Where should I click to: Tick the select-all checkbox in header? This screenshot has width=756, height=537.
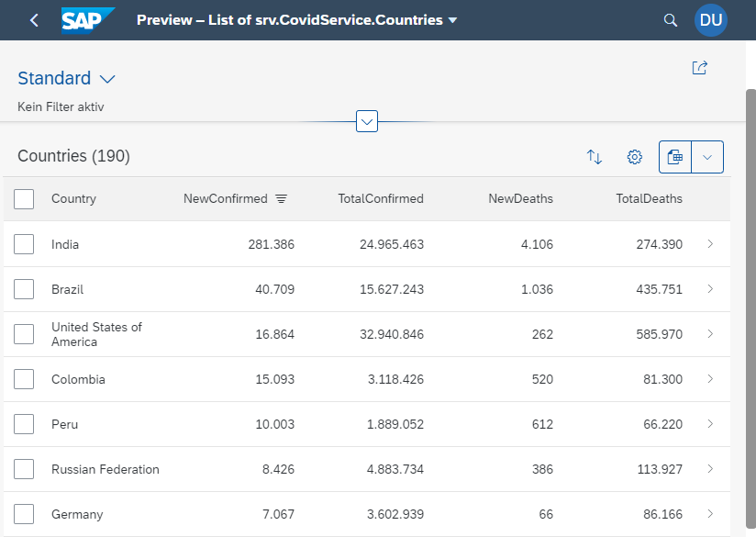point(24,199)
